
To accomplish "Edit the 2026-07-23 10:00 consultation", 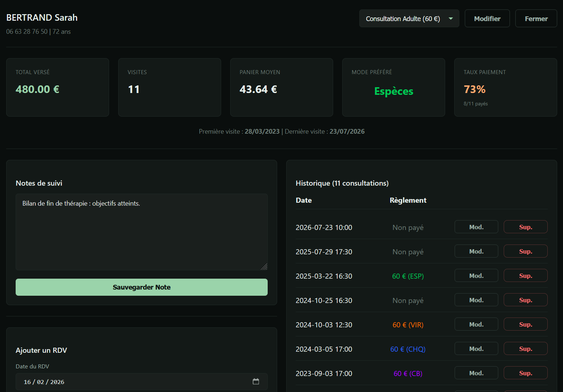I will 476,227.
